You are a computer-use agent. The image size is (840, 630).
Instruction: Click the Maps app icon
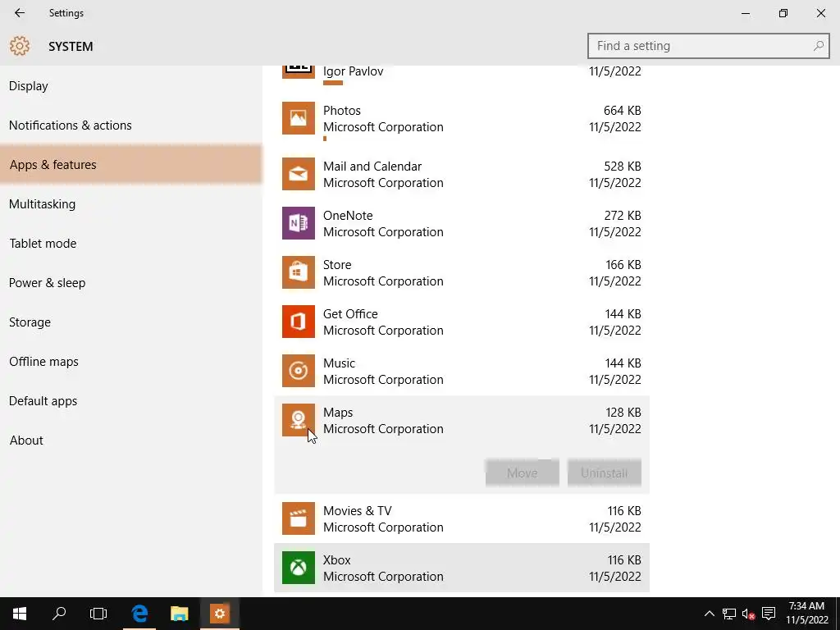[x=299, y=421]
